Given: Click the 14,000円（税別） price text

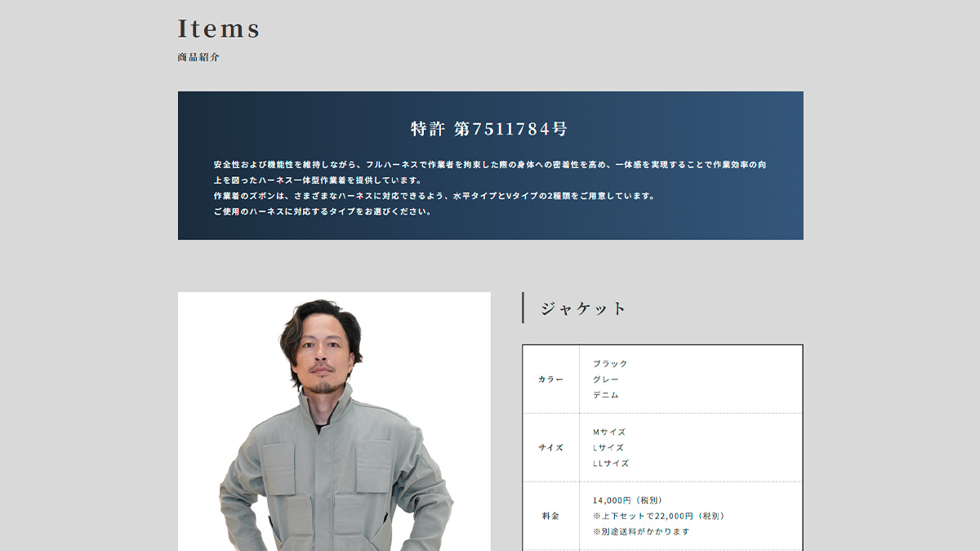Looking at the screenshot, I should [627, 500].
